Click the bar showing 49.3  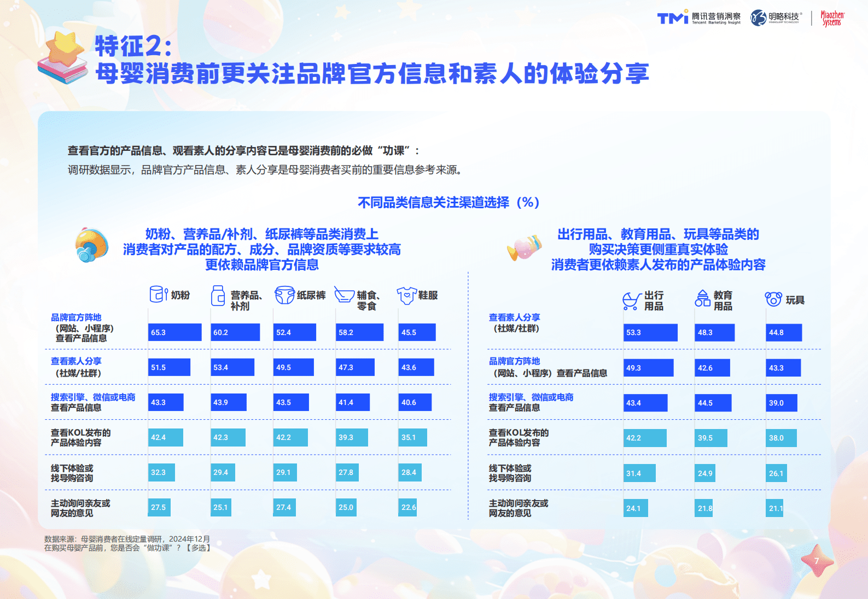pyautogui.click(x=649, y=368)
